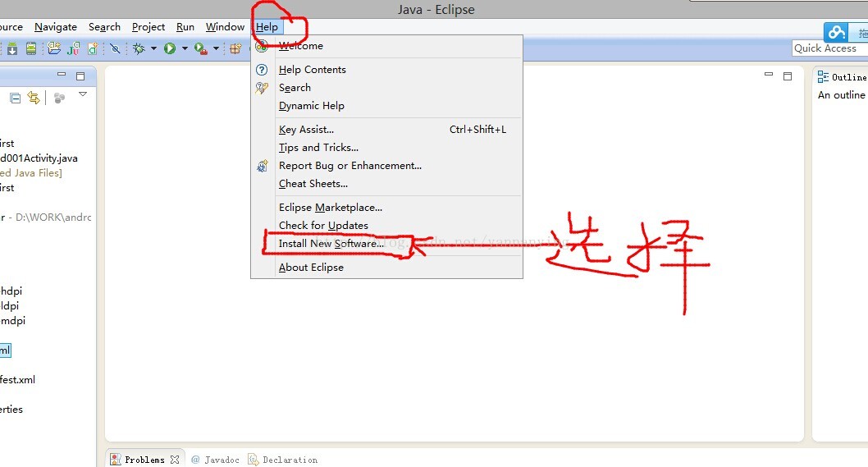The image size is (868, 467).
Task: Open the Window menu
Action: 225,26
